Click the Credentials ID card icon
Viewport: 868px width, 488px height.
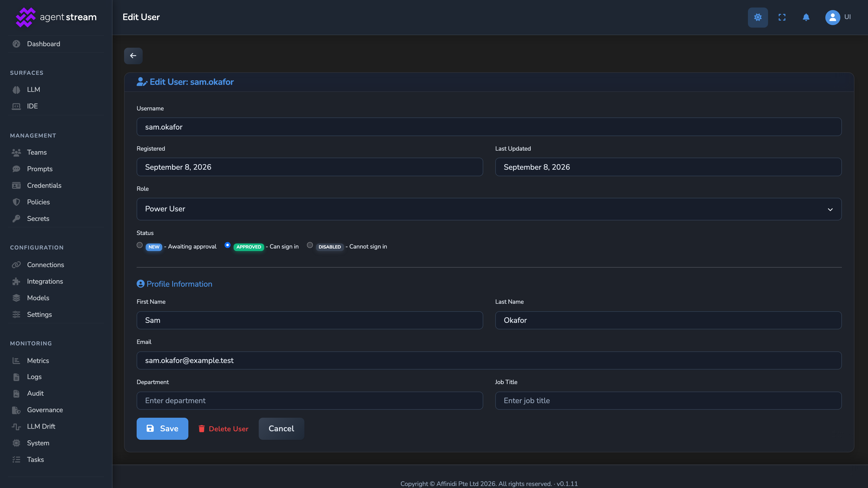click(16, 185)
